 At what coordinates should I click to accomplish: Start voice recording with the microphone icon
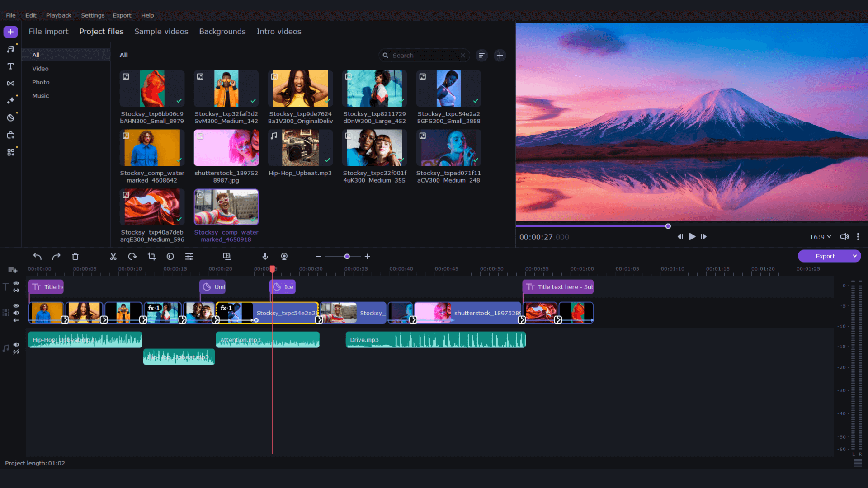[265, 256]
